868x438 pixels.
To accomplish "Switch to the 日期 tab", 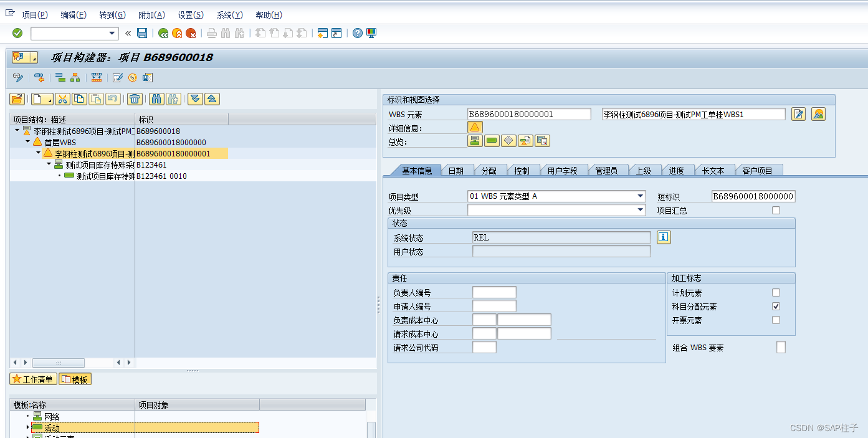I will [x=456, y=170].
